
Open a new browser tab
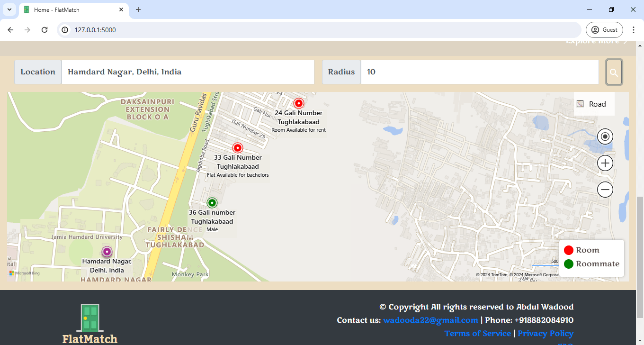point(138,9)
